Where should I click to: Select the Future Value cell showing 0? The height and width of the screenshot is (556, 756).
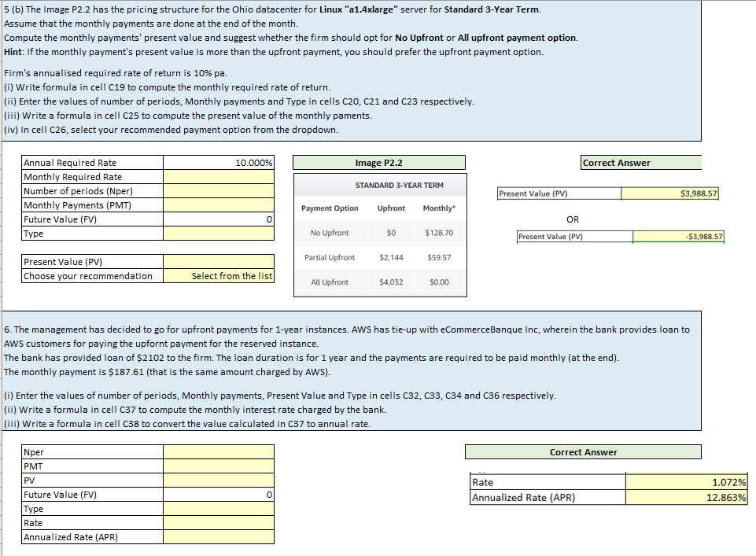tap(218, 219)
